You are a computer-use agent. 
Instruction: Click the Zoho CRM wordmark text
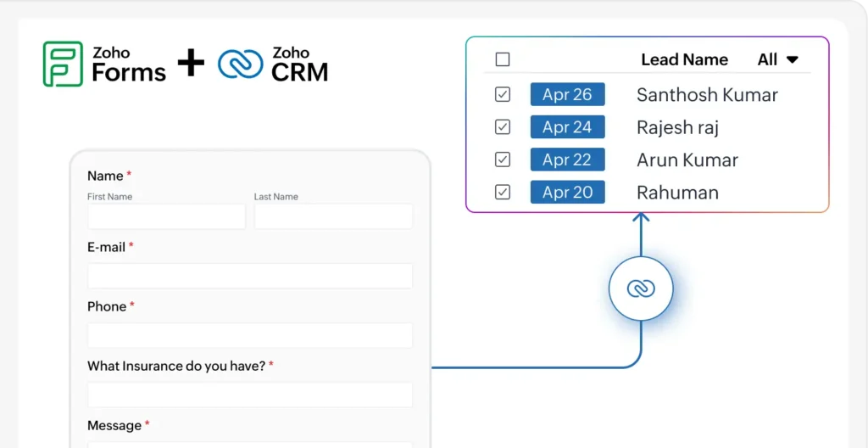tap(299, 64)
